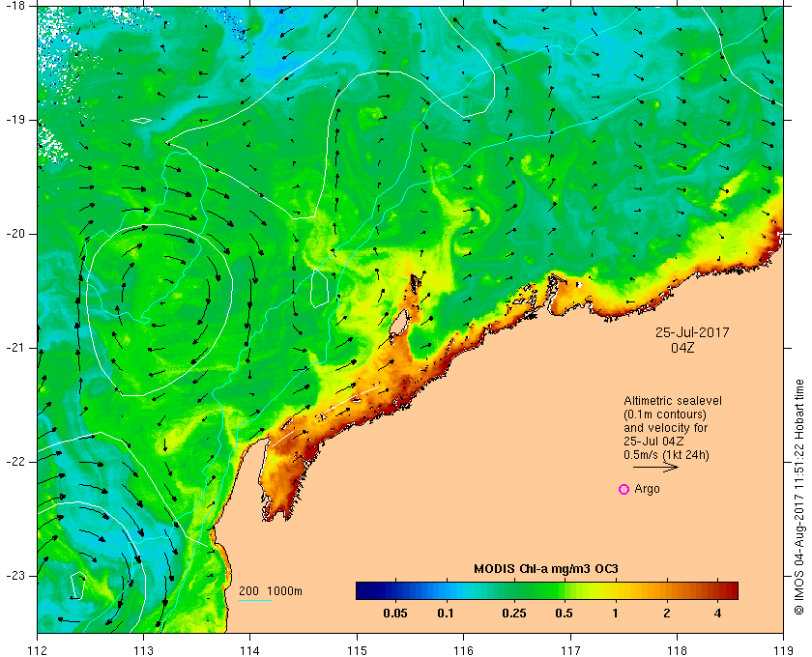Image resolution: width=812 pixels, height=657 pixels.
Task: Click the latitude axis label -20
Action: coord(14,234)
